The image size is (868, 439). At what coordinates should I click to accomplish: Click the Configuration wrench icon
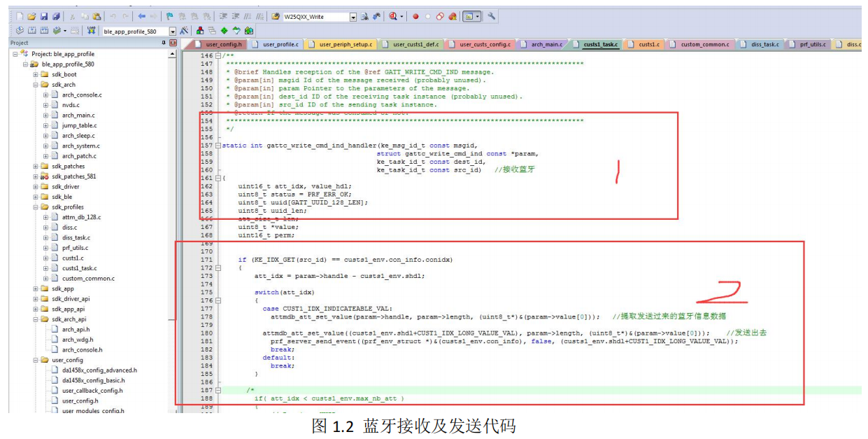492,16
